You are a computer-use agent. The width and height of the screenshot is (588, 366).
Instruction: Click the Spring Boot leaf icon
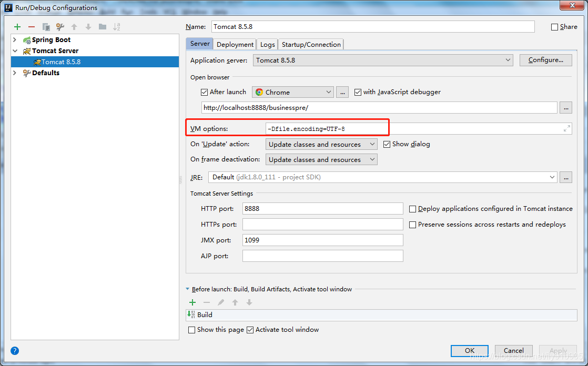coord(27,40)
